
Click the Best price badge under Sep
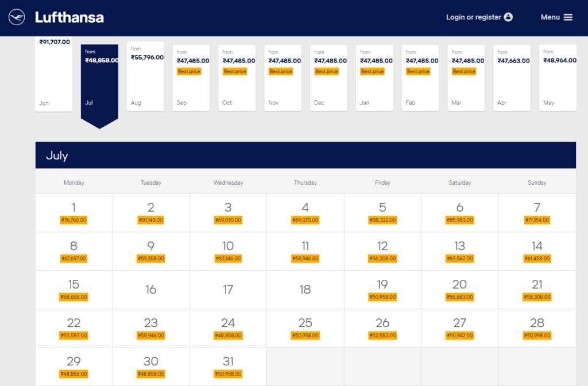189,71
